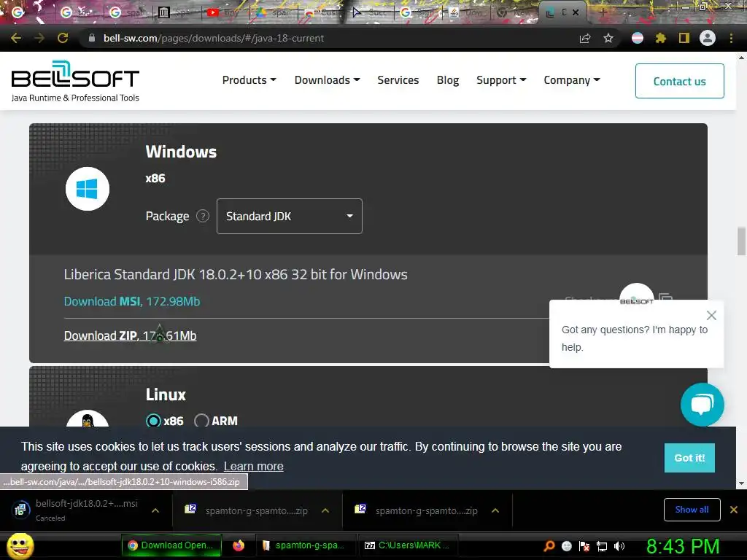
Task: Open the live chat bubble button
Action: 703,405
